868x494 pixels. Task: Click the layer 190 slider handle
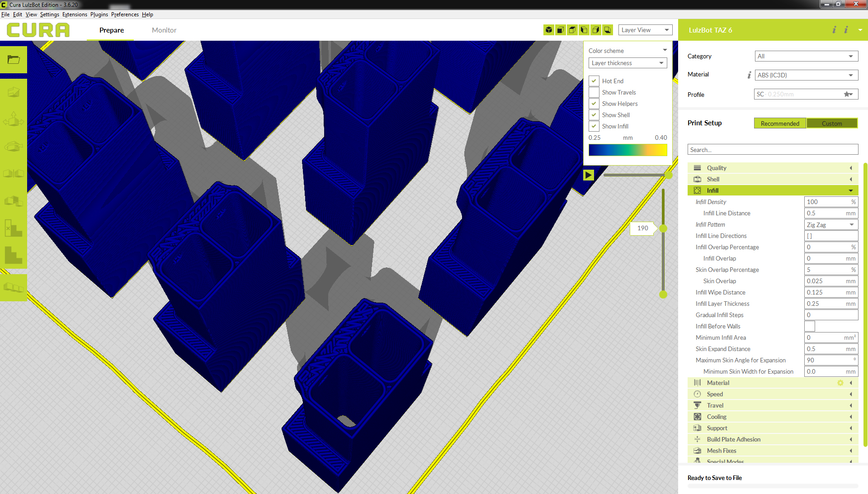[x=663, y=228]
